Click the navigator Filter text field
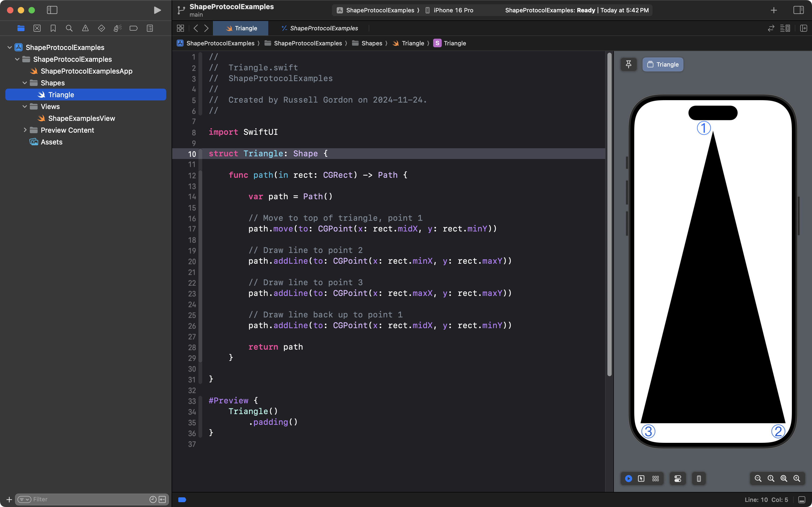 click(x=89, y=499)
